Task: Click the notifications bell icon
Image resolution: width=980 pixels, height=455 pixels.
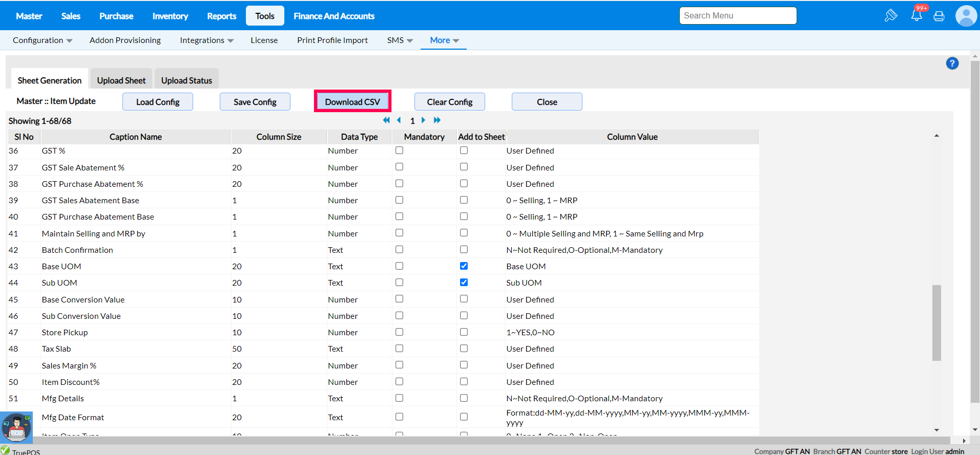Action: (916, 16)
